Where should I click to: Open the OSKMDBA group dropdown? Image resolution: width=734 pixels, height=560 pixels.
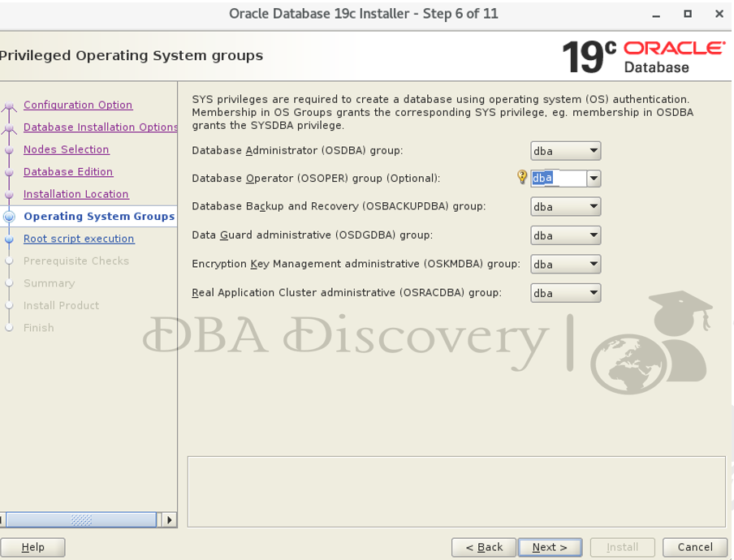(565, 265)
